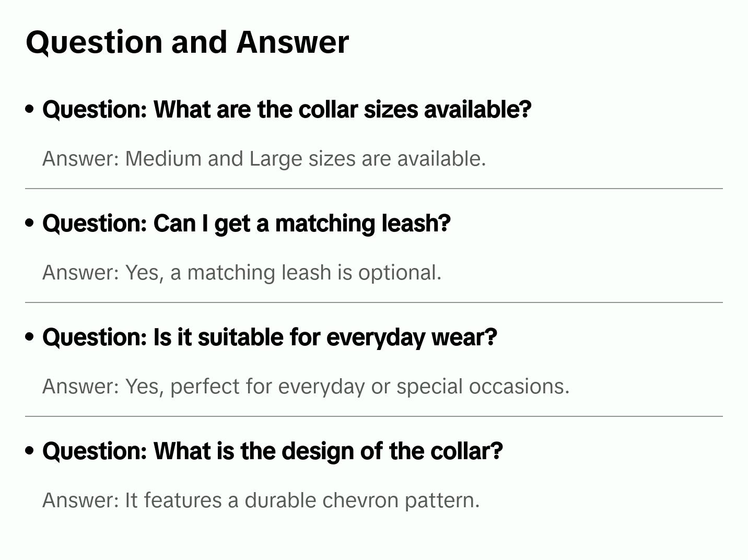Click the divider below the everyday wear answer

[373, 416]
